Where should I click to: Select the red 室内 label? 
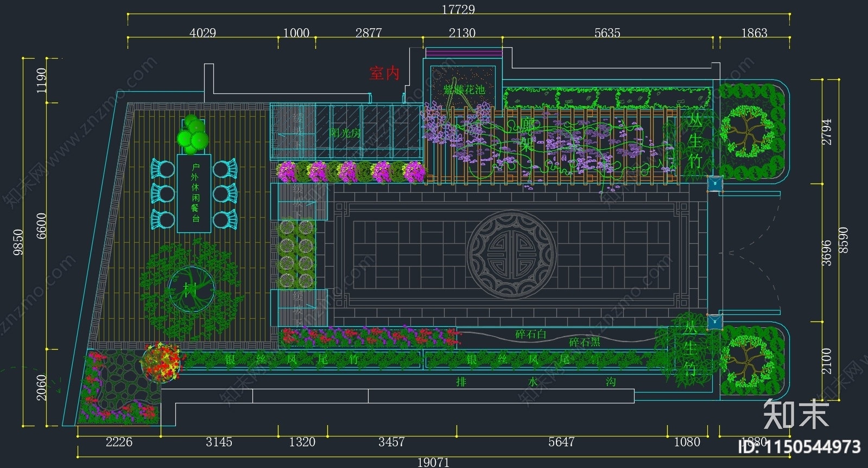tap(385, 73)
